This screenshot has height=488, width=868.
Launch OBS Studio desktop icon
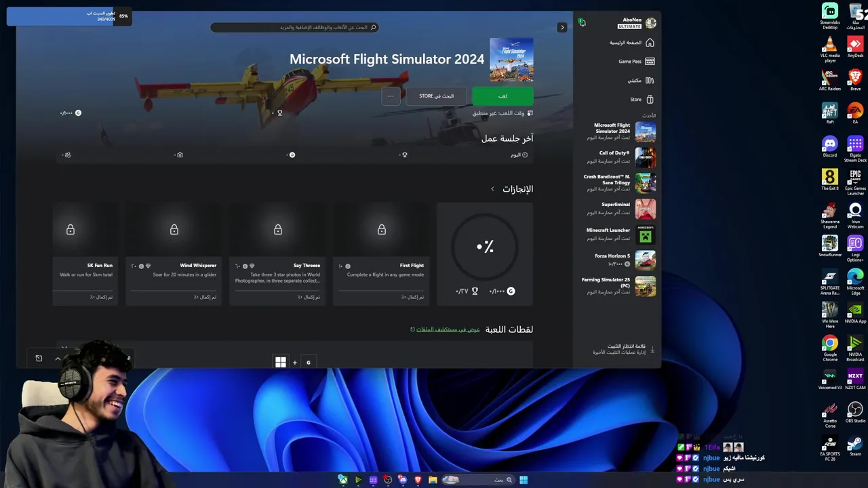point(855,412)
